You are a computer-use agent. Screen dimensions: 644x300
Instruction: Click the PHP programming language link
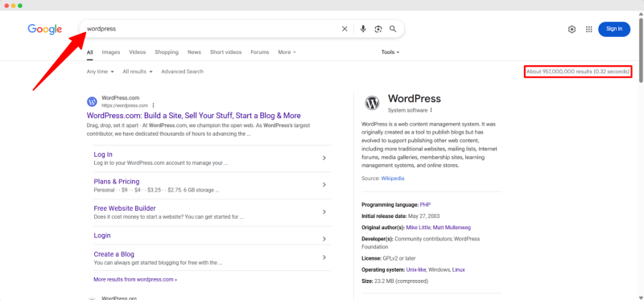point(425,204)
